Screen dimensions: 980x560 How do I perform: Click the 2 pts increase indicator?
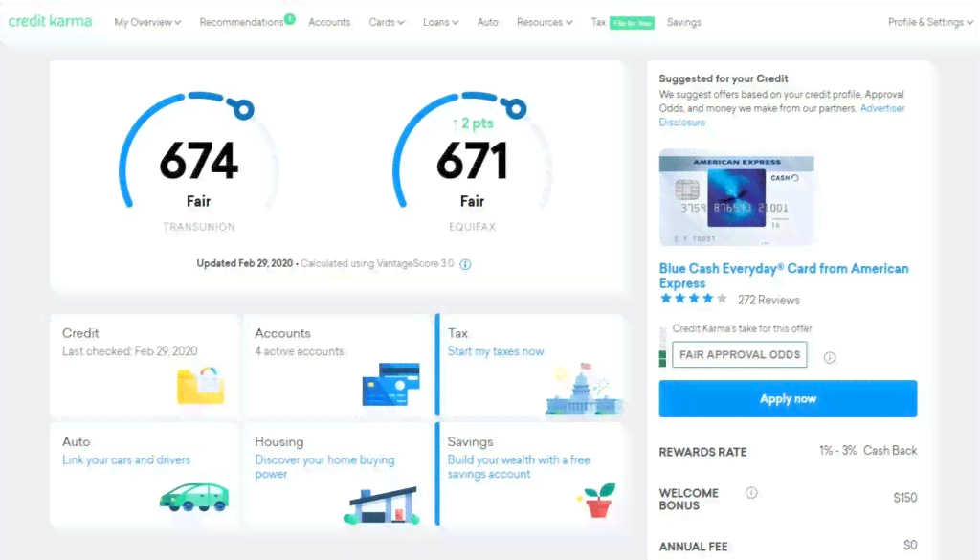(473, 123)
